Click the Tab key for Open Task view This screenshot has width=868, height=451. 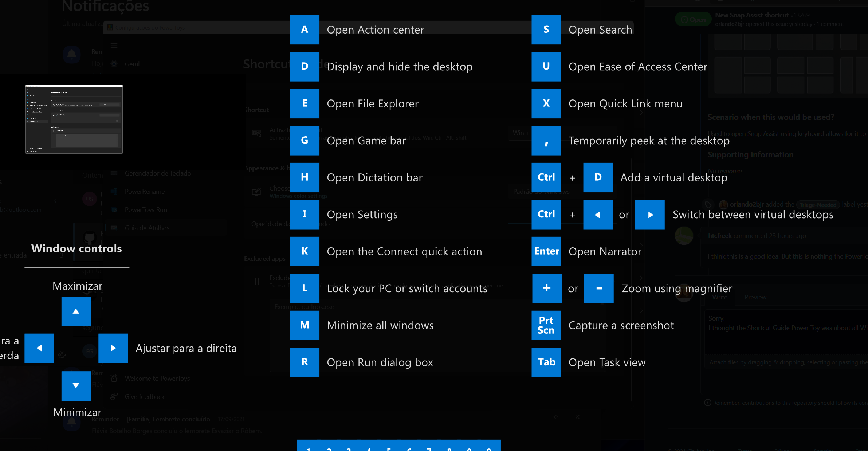click(546, 362)
